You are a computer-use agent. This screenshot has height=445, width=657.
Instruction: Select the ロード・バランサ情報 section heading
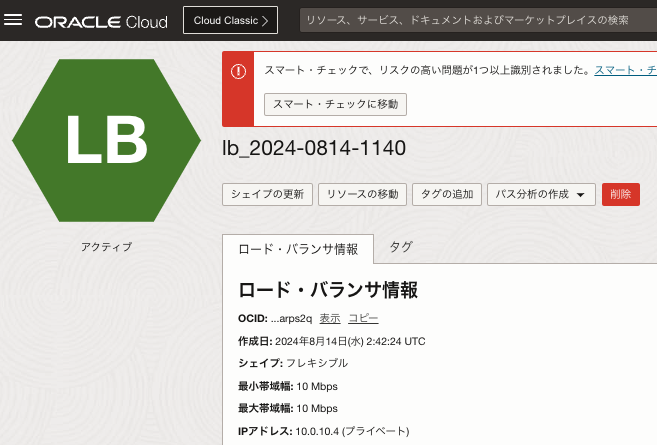(328, 290)
